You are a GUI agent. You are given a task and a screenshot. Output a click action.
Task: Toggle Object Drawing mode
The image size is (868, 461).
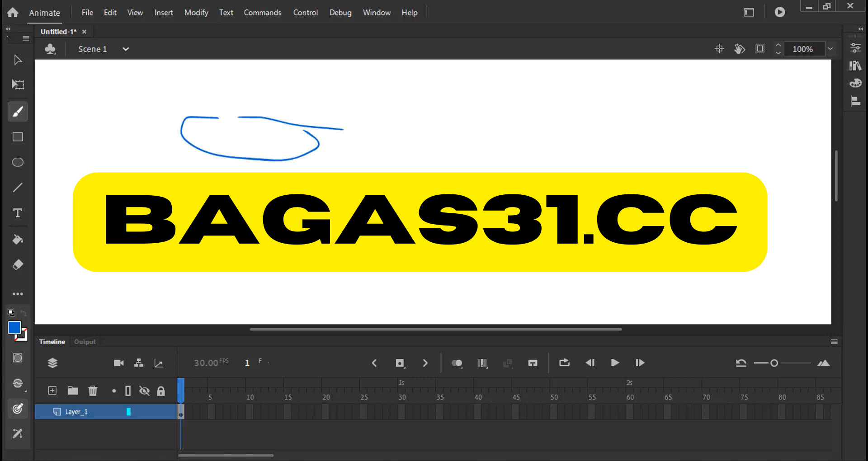[x=18, y=358]
